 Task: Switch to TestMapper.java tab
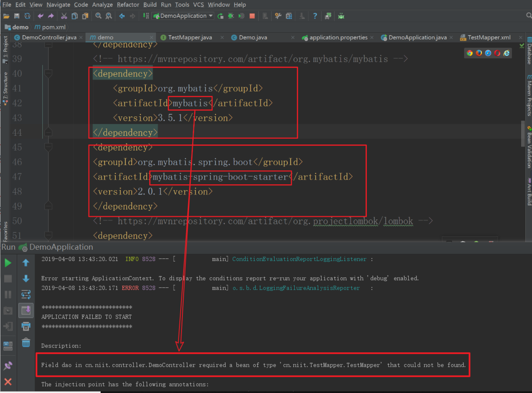[x=190, y=37]
